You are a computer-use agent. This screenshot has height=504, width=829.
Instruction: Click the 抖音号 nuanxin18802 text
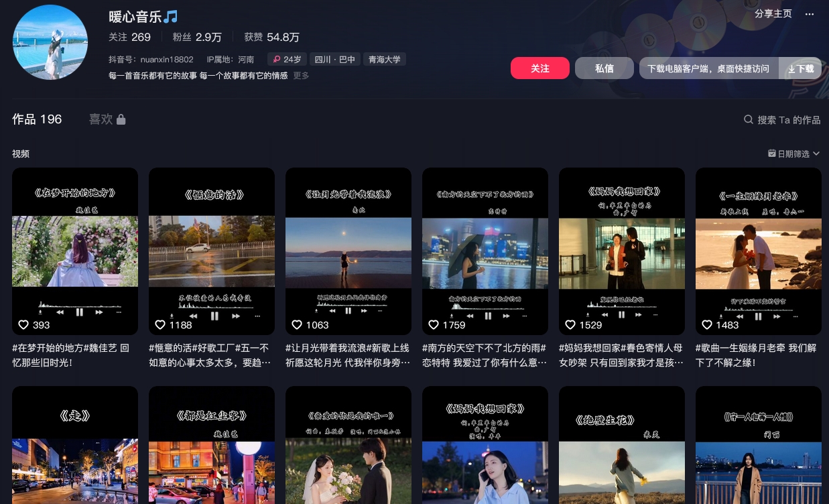(151, 60)
